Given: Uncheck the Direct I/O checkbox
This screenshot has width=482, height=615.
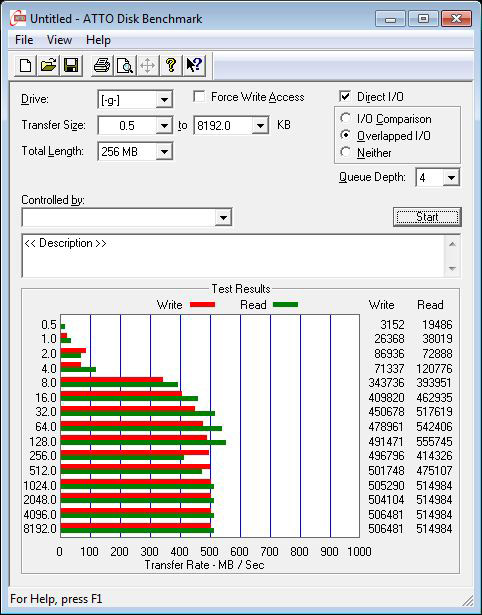Looking at the screenshot, I should coord(345,96).
